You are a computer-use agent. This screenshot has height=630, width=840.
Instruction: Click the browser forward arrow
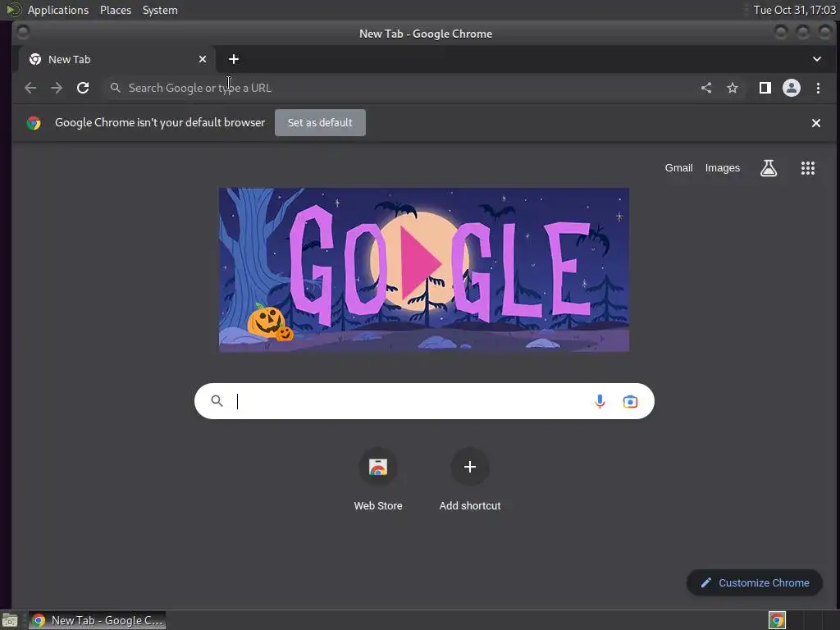click(x=57, y=88)
